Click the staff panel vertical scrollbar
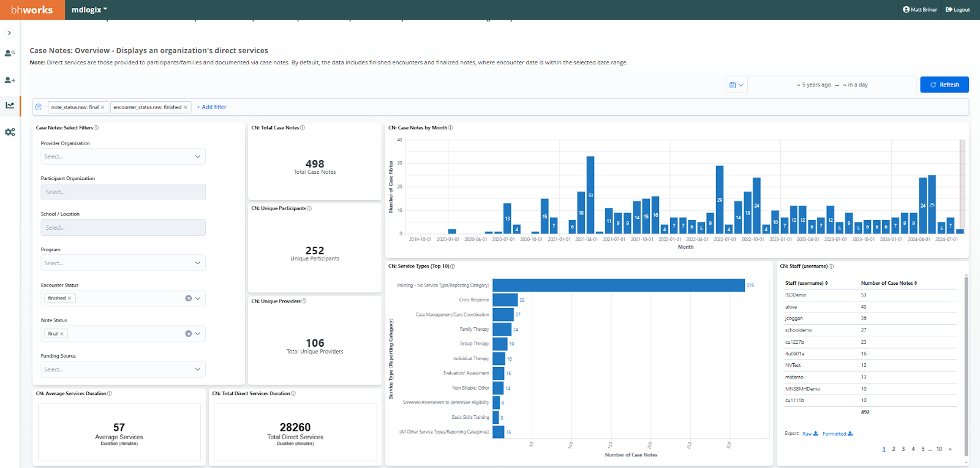 (967, 366)
